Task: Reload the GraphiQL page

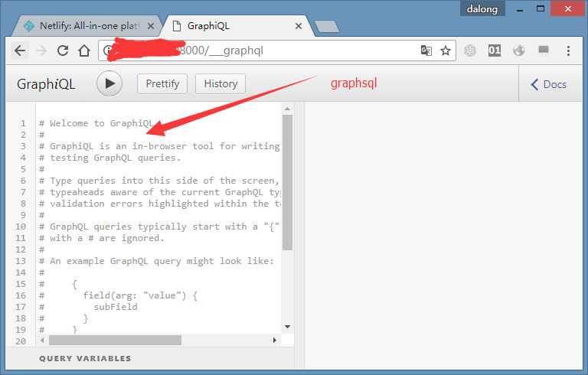Action: [x=63, y=51]
